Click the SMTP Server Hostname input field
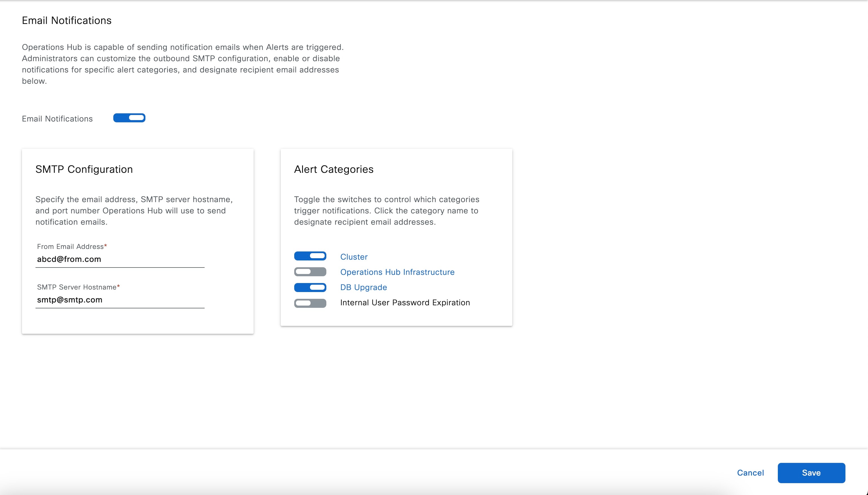 pyautogui.click(x=119, y=300)
